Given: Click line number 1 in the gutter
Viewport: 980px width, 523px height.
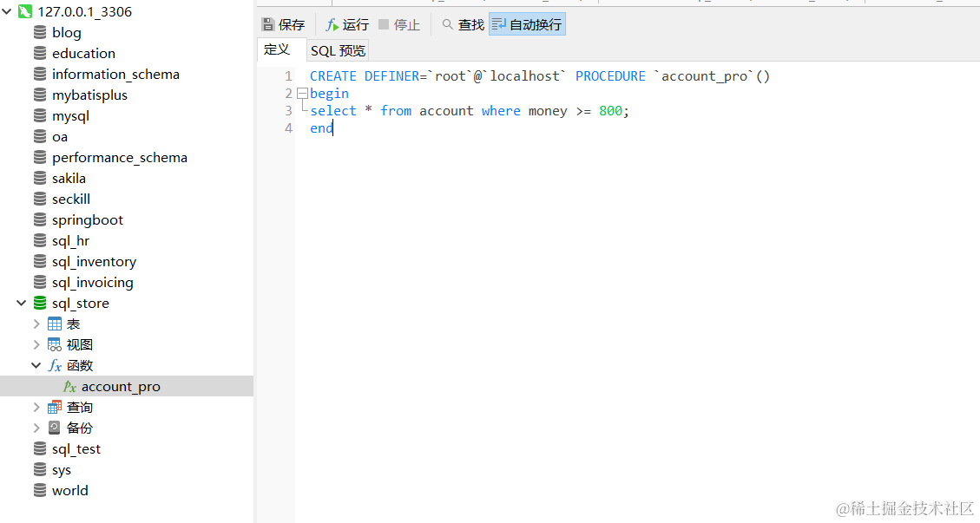Looking at the screenshot, I should pos(288,76).
